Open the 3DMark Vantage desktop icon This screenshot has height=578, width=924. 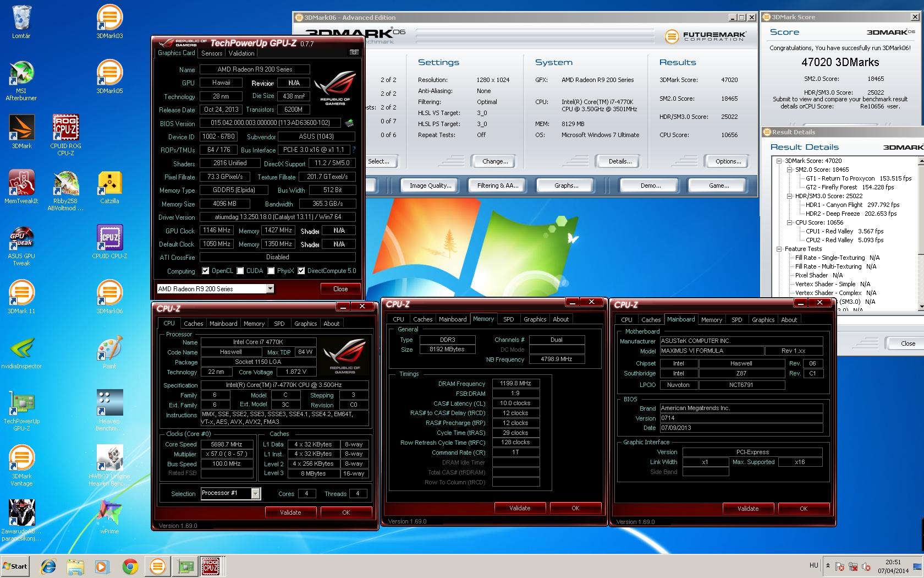21,466
